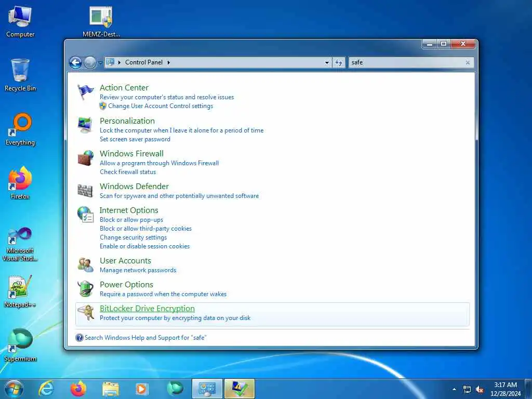Open the Windows Start menu orb
This screenshot has width=532, height=399.
(14, 389)
